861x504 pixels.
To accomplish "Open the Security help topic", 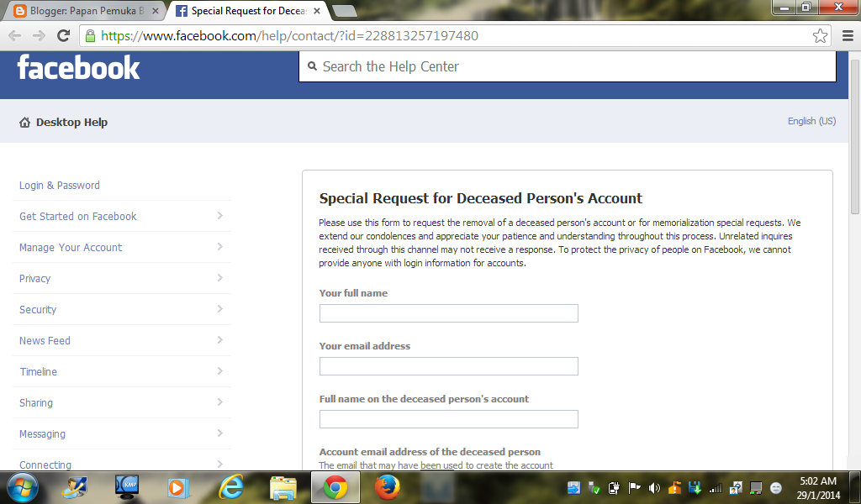I will tap(37, 310).
